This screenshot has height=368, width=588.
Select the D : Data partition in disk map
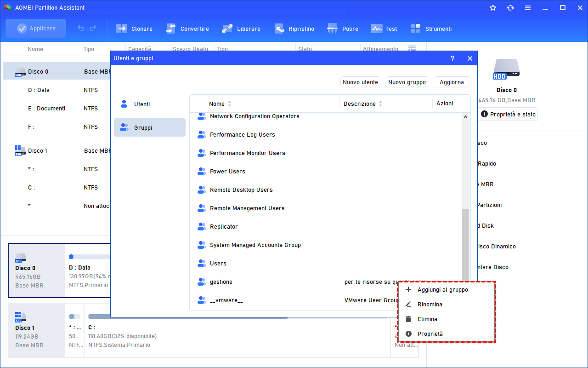pyautogui.click(x=89, y=270)
